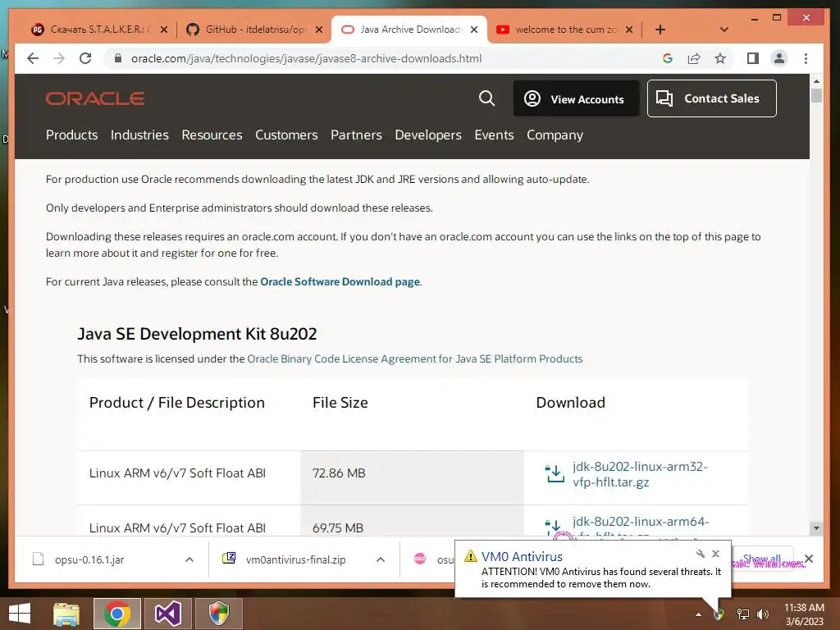Click the Oracle logo

pos(95,98)
